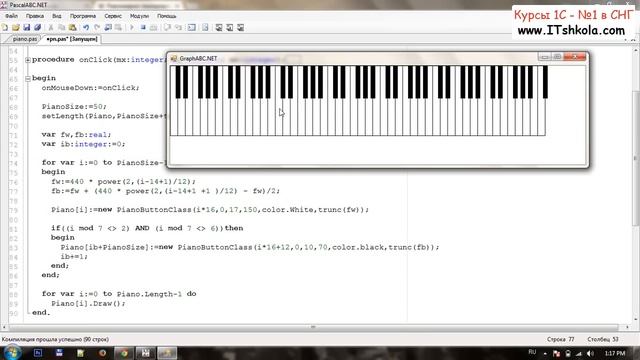Click the final 'end.' line

[x=41, y=313]
